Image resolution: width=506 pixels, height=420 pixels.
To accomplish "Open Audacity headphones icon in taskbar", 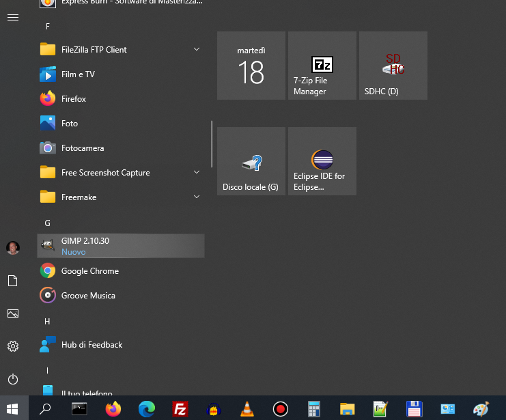I will pos(213,409).
